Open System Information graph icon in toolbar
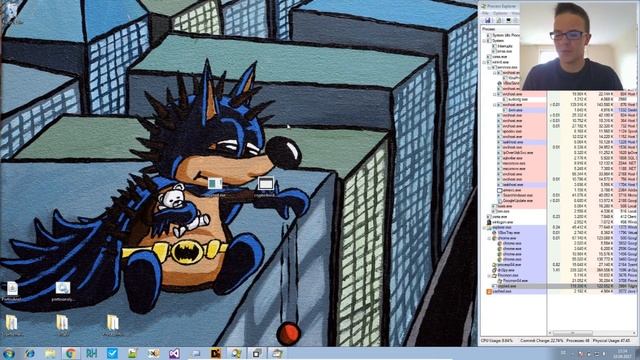Screen dimensions: 640x360 click(x=509, y=20)
